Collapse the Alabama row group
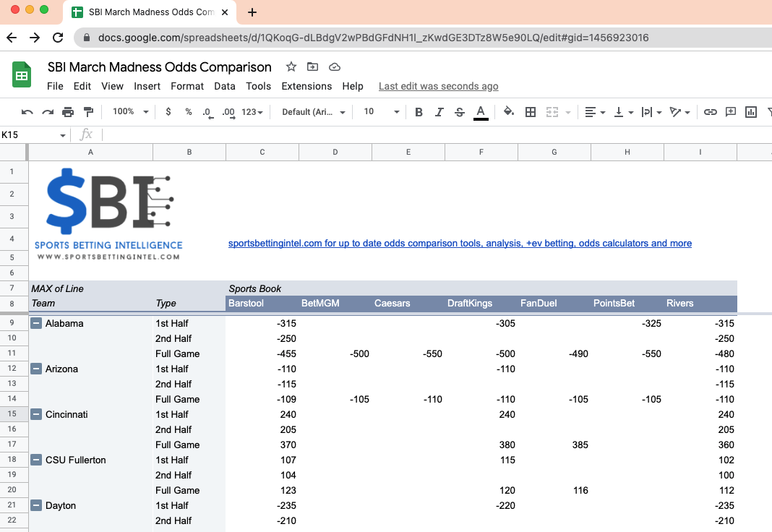The height and width of the screenshot is (532, 772). (35, 323)
